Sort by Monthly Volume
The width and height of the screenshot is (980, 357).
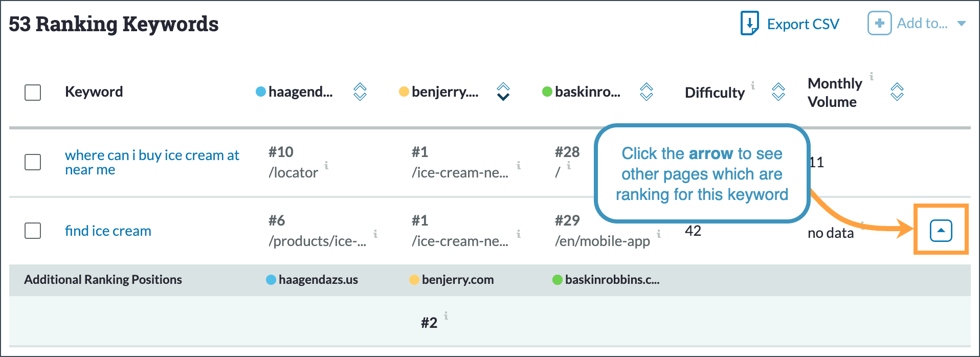click(897, 92)
